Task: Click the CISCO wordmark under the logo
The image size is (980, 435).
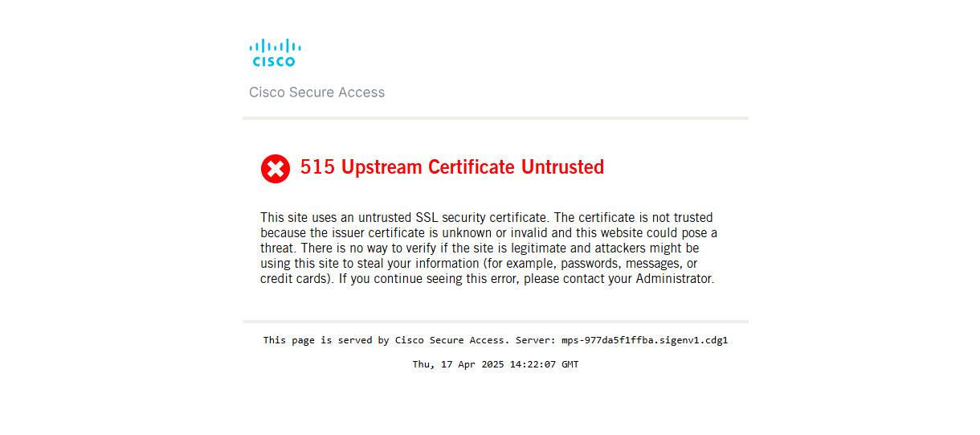Action: click(x=274, y=61)
